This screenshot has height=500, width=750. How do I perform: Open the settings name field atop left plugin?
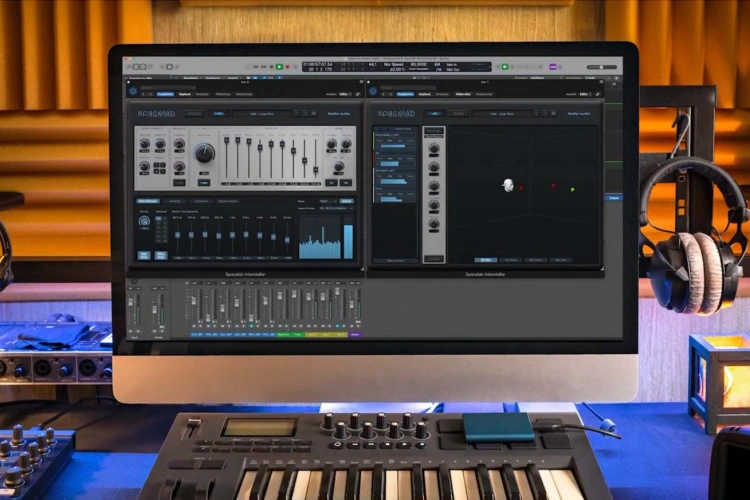(167, 88)
